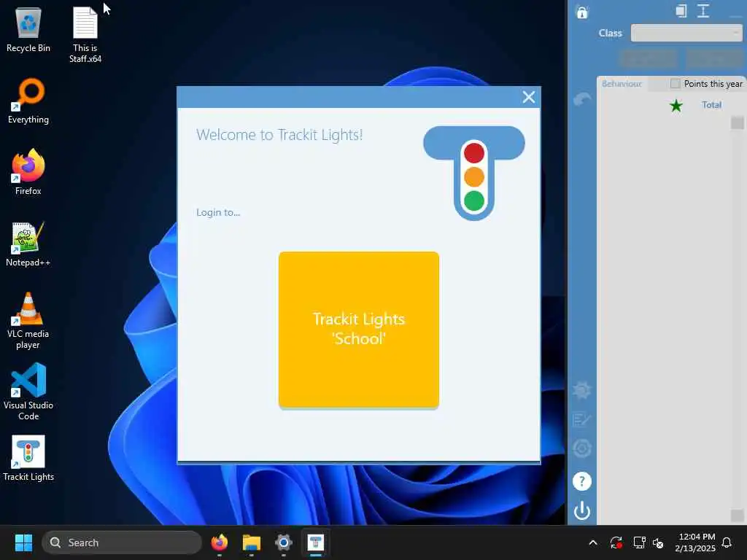Viewport: 747px width, 560px height.
Task: Select the Visual Studio Code shortcut
Action: [28, 392]
